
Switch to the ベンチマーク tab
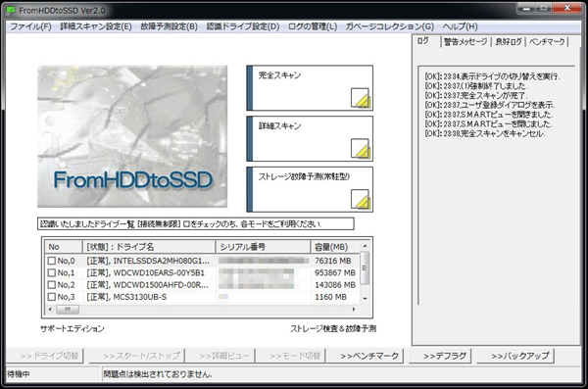click(547, 41)
